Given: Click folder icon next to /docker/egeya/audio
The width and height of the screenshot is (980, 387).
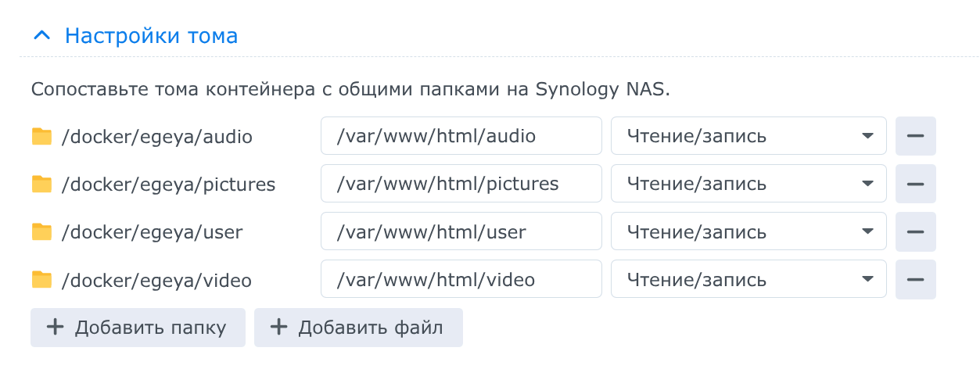Looking at the screenshot, I should [41, 137].
